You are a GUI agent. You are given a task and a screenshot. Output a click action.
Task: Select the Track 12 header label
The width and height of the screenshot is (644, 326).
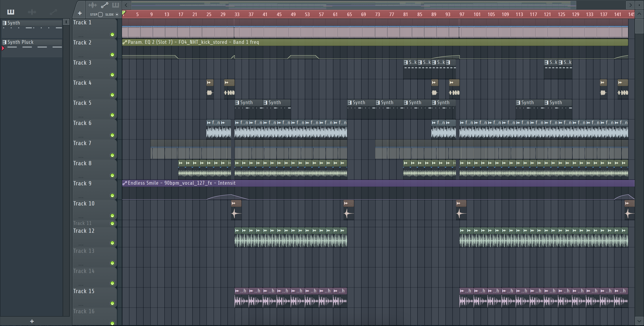(x=84, y=231)
